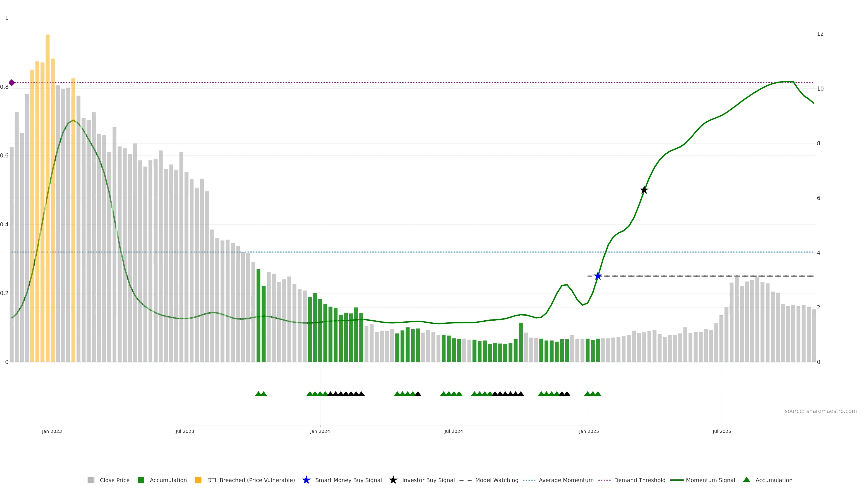Click the Jan 2023 axis label

(52, 431)
